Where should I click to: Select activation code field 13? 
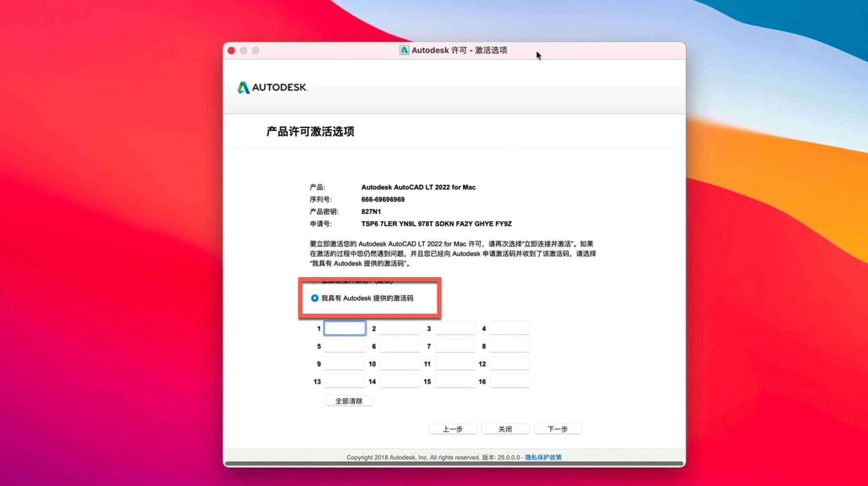pyautogui.click(x=344, y=382)
